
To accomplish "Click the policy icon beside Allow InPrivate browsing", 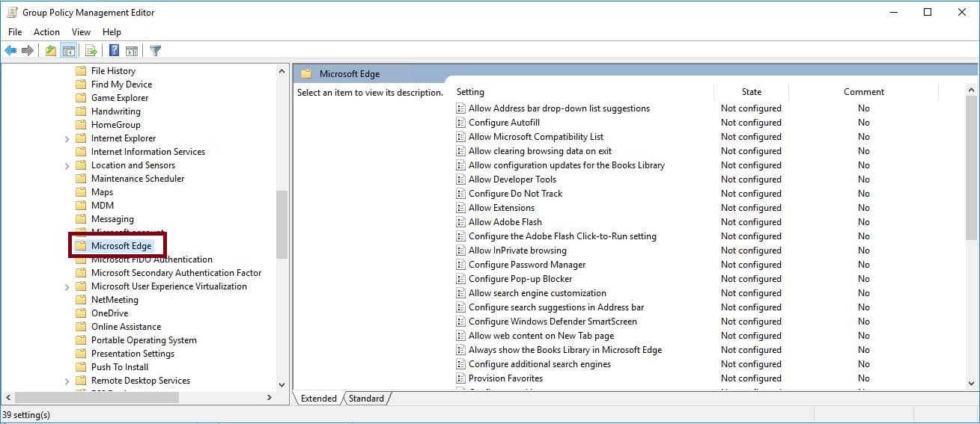I will coord(461,251).
